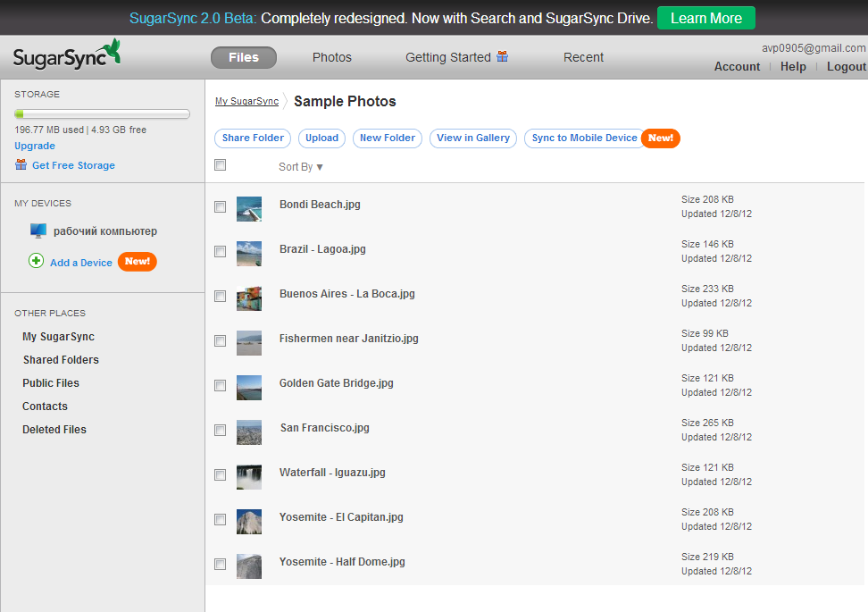Open the Recent tab
The height and width of the screenshot is (612, 868).
[x=583, y=57]
